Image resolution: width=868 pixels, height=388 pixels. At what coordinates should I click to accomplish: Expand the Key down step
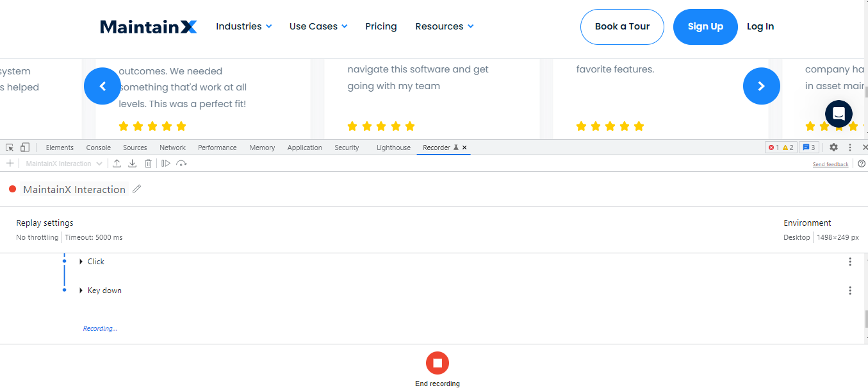point(81,291)
